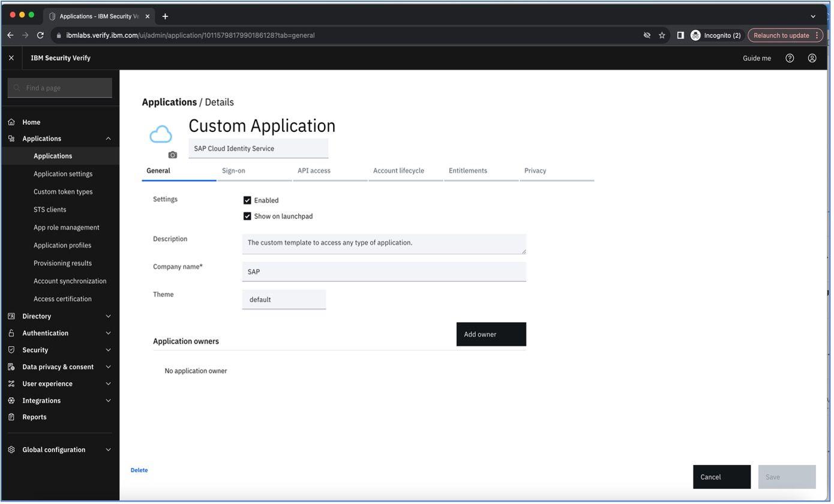Screen dimensions: 834x504
Task: Uncheck the Enabled checkbox
Action: click(x=247, y=200)
